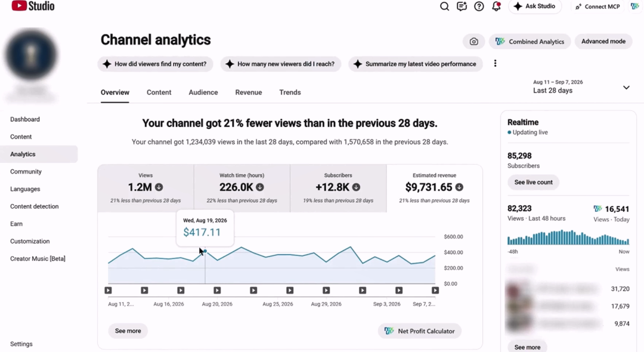Open more suggestions three-dot menu
This screenshot has width=644, height=352.
pyautogui.click(x=495, y=63)
